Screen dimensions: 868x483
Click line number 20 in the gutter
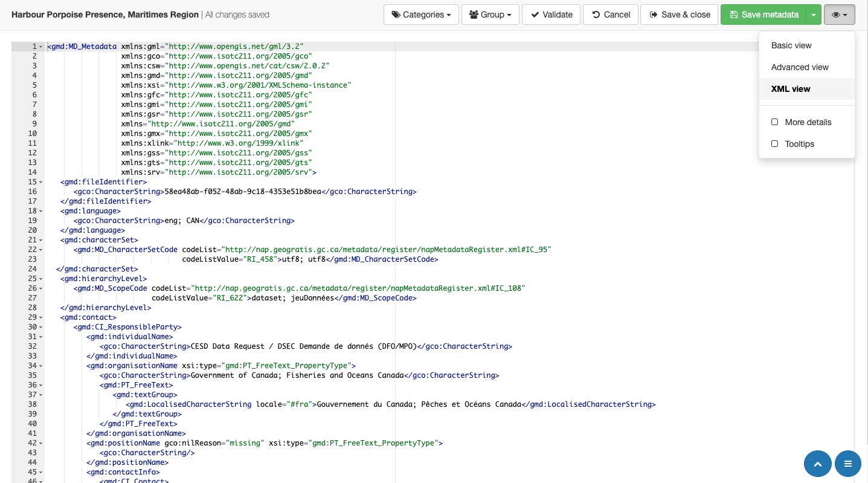(32, 230)
